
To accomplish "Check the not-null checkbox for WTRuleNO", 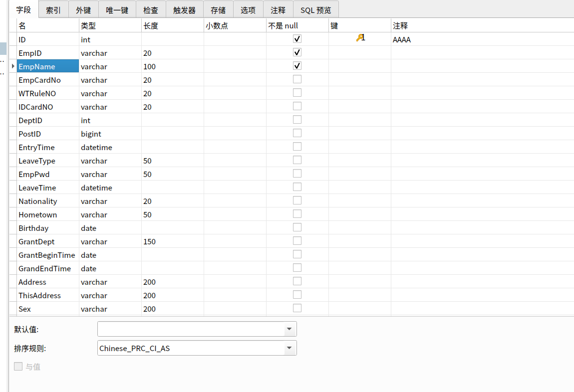I will click(x=297, y=93).
